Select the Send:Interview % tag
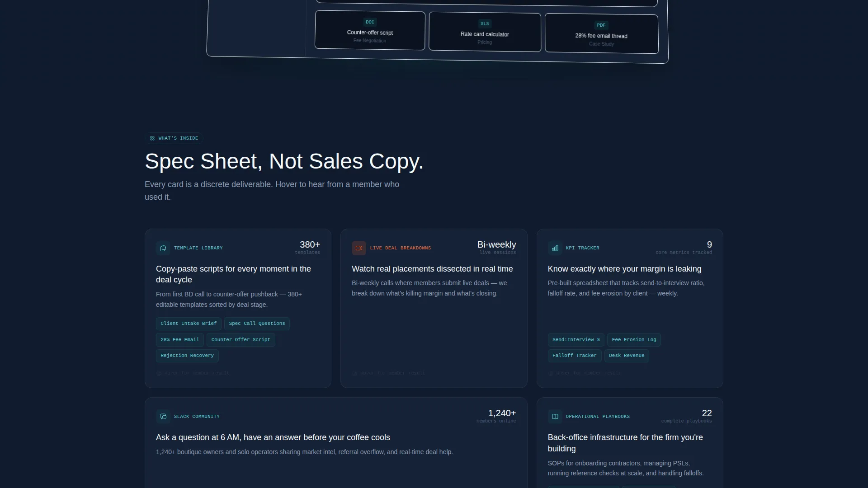 (576, 340)
